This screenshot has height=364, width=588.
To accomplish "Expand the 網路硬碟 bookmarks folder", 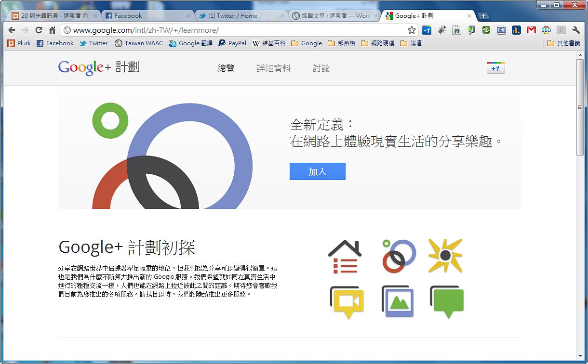I will tap(378, 43).
